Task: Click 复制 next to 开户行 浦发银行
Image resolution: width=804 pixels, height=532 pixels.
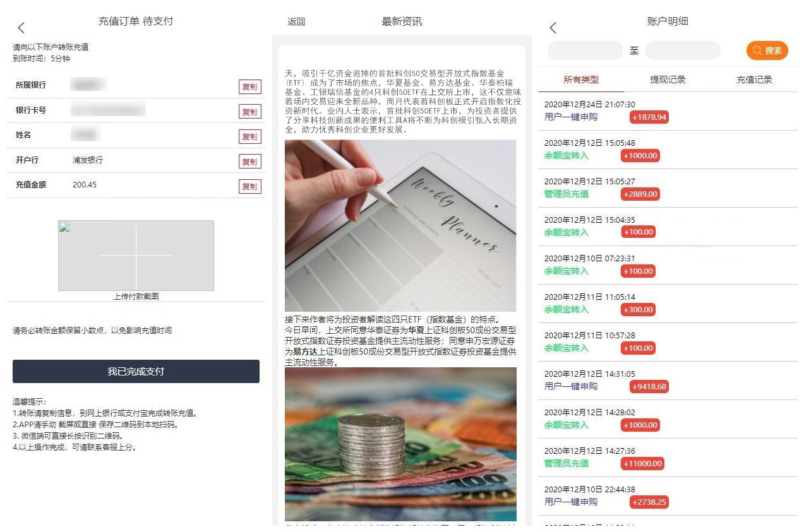Action: coord(249,162)
